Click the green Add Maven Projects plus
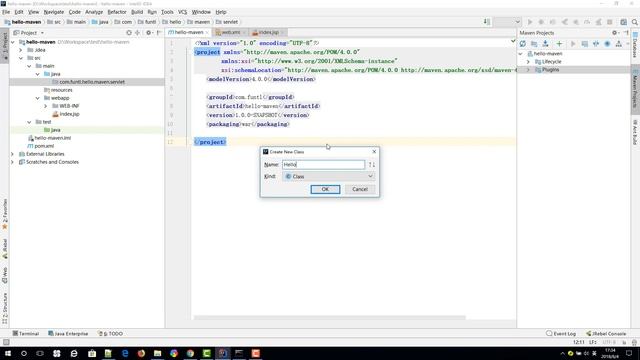Viewport: 640px width, 360px height. [x=559, y=44]
